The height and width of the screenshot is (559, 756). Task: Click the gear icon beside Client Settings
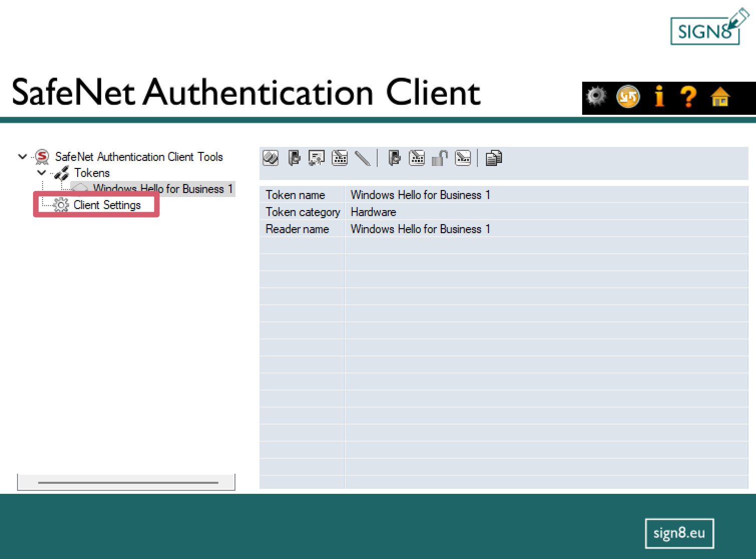coord(61,205)
